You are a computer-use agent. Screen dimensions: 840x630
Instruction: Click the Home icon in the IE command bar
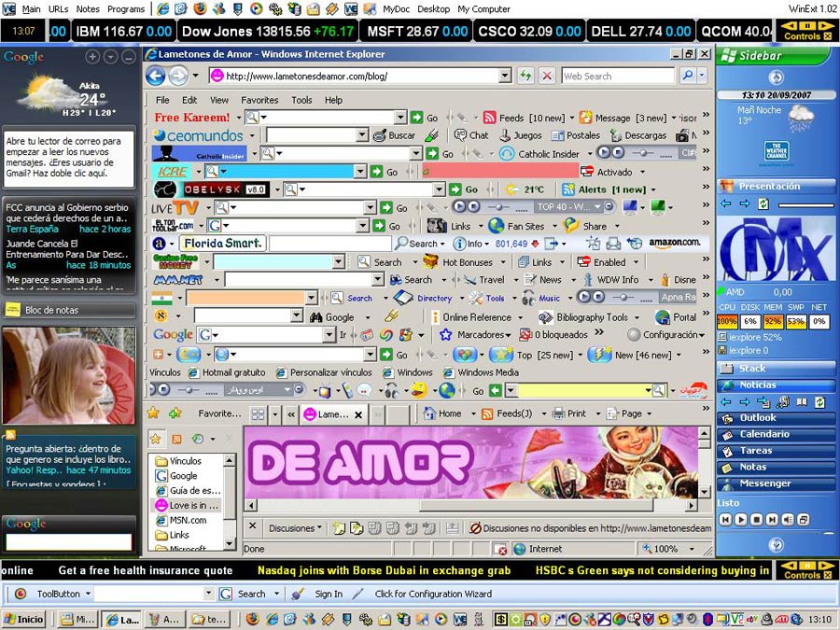tap(428, 413)
